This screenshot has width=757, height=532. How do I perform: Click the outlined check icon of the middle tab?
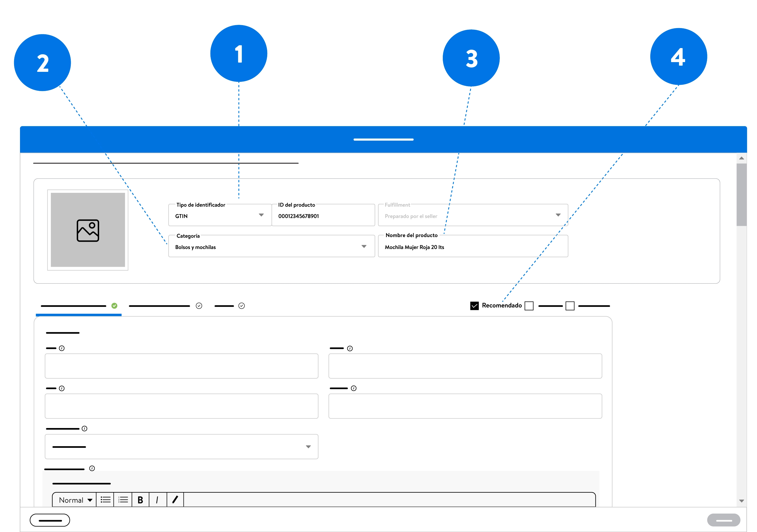pyautogui.click(x=199, y=306)
